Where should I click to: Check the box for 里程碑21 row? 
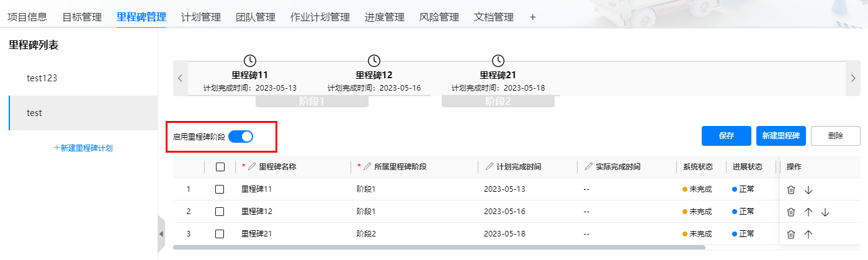point(220,234)
